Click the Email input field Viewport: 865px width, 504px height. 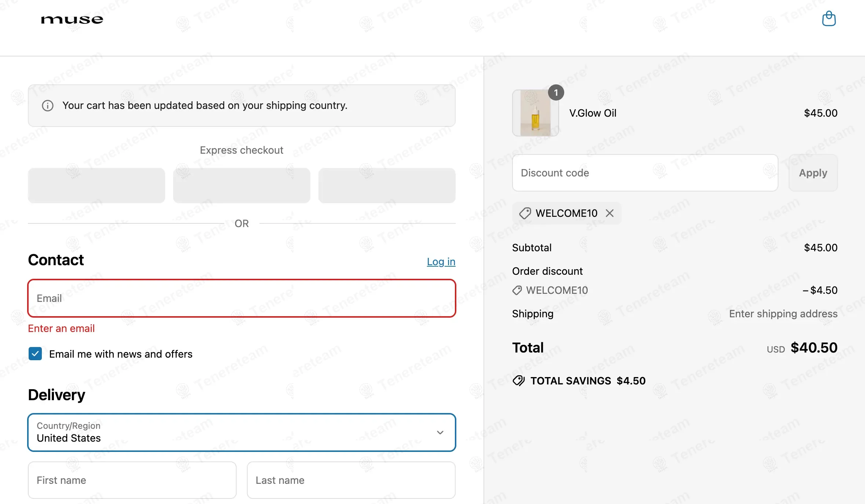pos(241,298)
